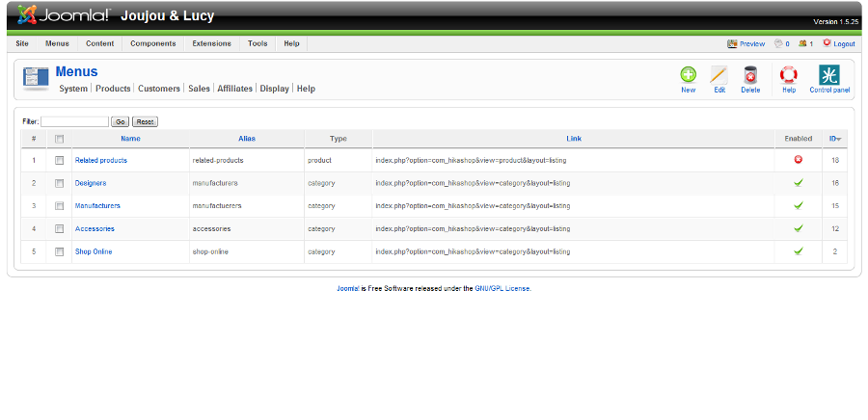This screenshot has width=868, height=420.
Task: Check the Shop Online row checkbox
Action: [x=59, y=252]
